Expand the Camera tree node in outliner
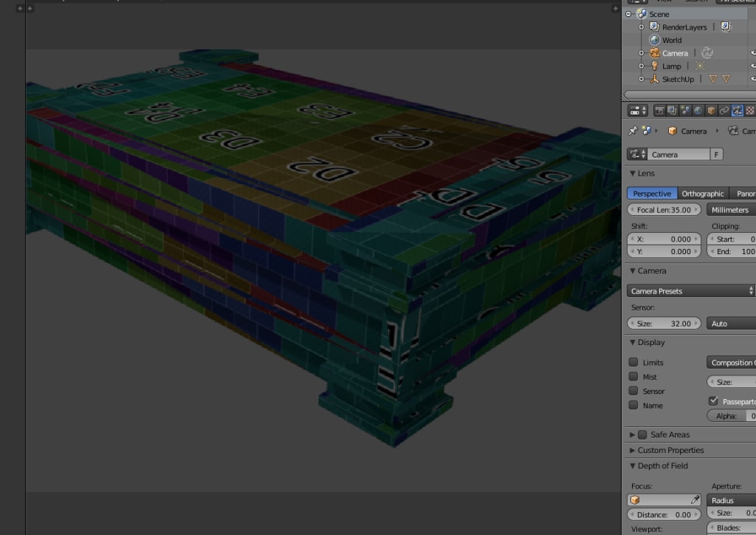Screen dimensions: 756x535 pos(642,53)
